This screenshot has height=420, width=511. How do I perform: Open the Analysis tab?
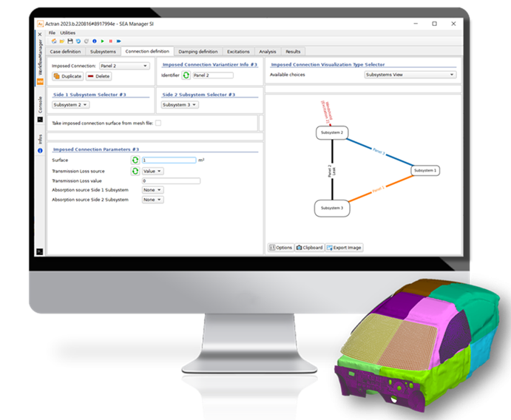tap(268, 52)
